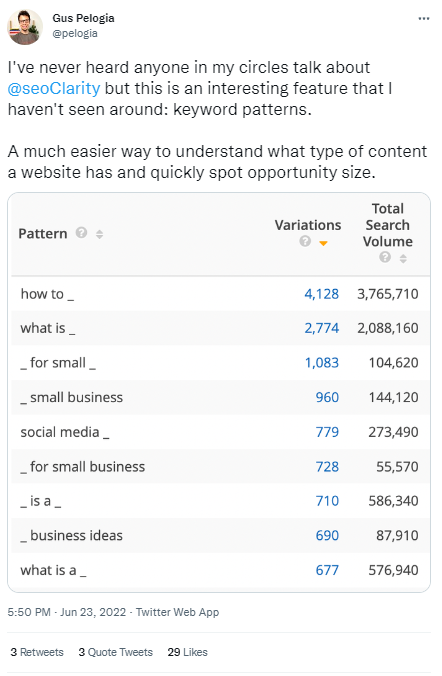442x676 pixels.
Task: Open the @pelogia handle link
Action: (75, 33)
